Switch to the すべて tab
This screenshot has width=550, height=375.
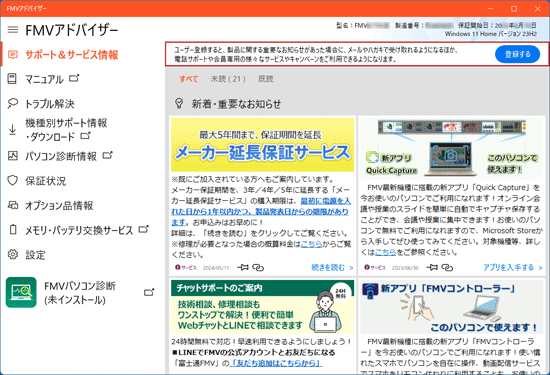point(189,79)
